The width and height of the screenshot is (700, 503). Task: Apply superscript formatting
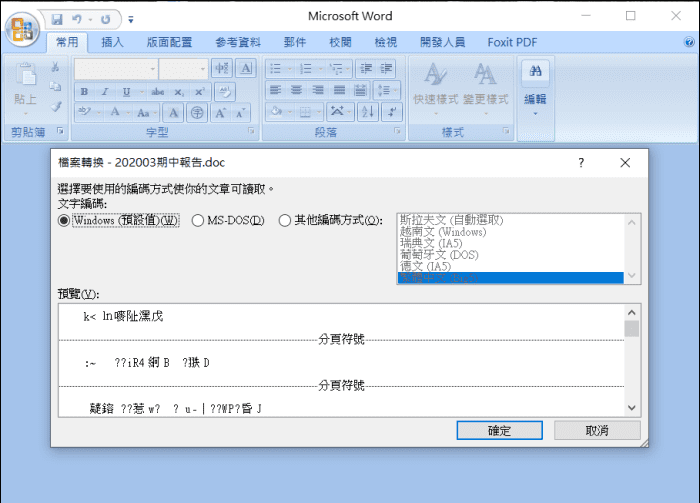coord(200,92)
